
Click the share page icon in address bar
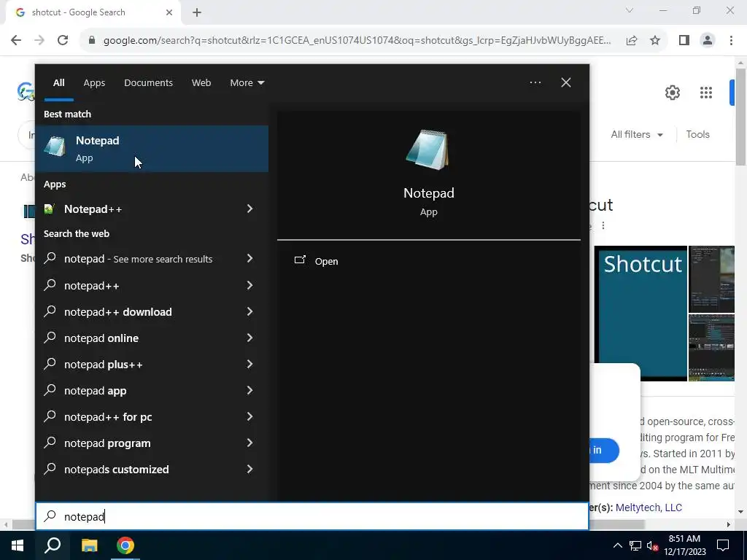(x=632, y=41)
